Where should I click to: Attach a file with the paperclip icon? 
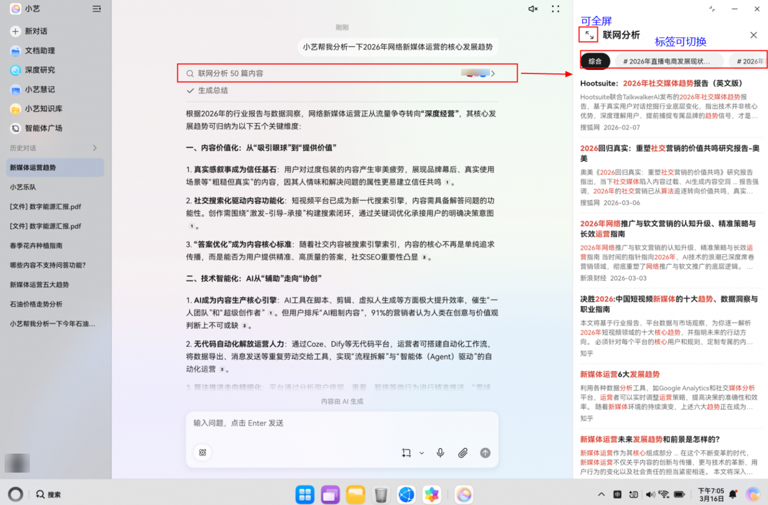click(x=463, y=453)
